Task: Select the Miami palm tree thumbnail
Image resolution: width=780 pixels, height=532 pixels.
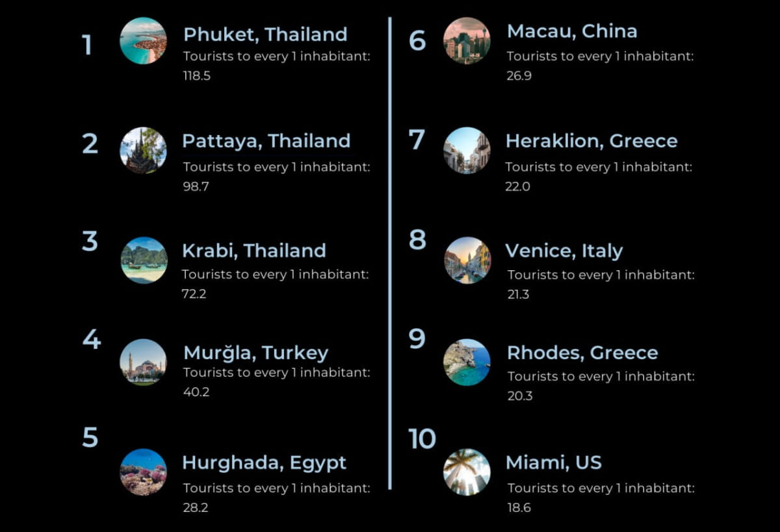Action: click(467, 472)
